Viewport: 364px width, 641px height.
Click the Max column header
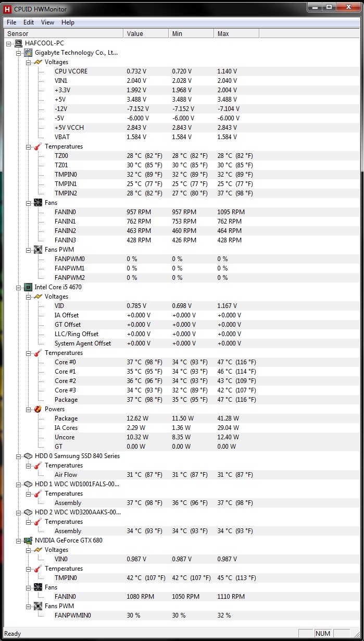coord(236,33)
